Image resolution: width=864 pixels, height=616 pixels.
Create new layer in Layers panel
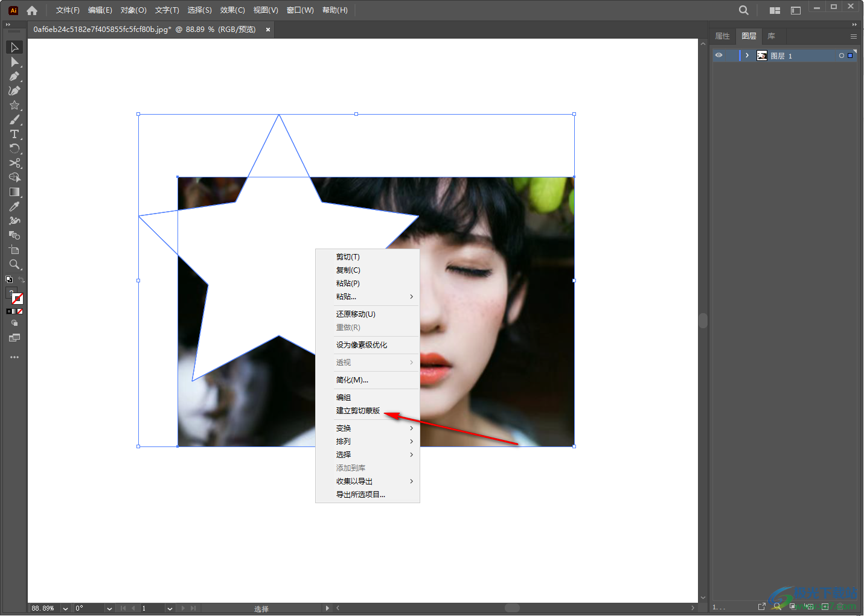[825, 606]
